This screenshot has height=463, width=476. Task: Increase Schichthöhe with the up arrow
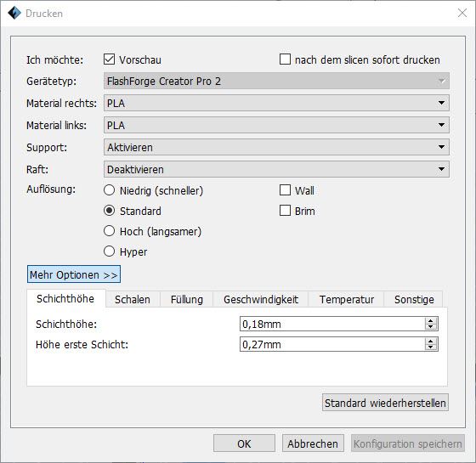click(x=430, y=321)
